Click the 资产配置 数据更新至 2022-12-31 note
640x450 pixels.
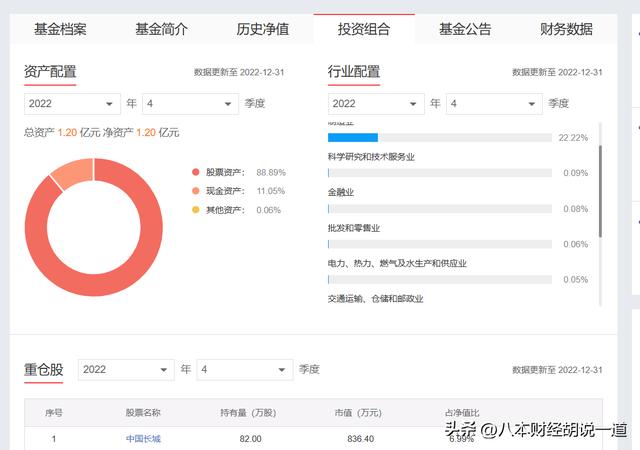(x=239, y=72)
